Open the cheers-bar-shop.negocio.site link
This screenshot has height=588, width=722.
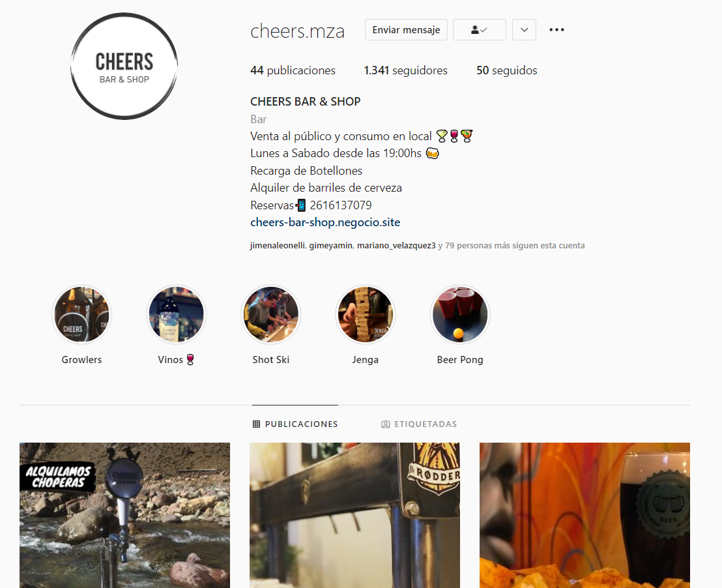pos(325,222)
